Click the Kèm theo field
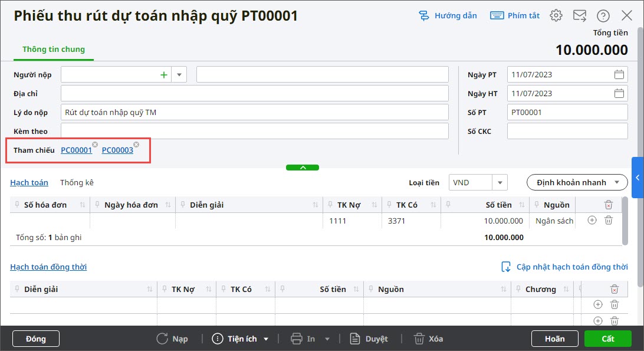This screenshot has width=644, height=351. point(255,131)
